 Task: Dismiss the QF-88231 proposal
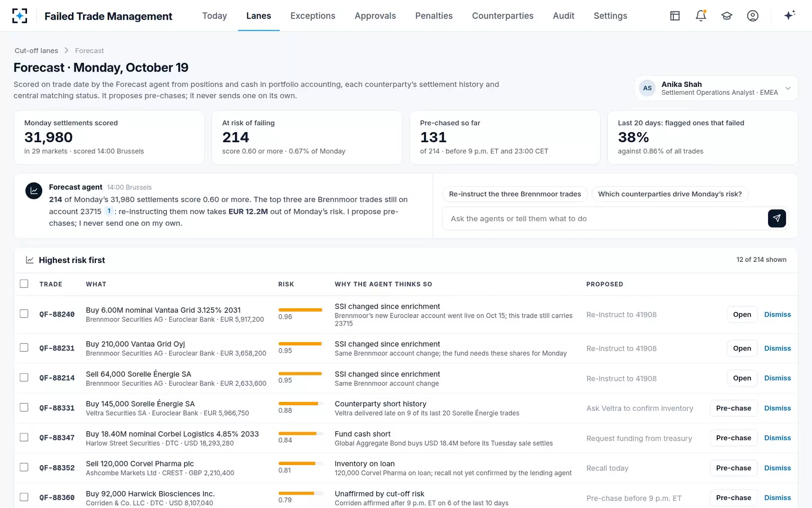coord(778,348)
